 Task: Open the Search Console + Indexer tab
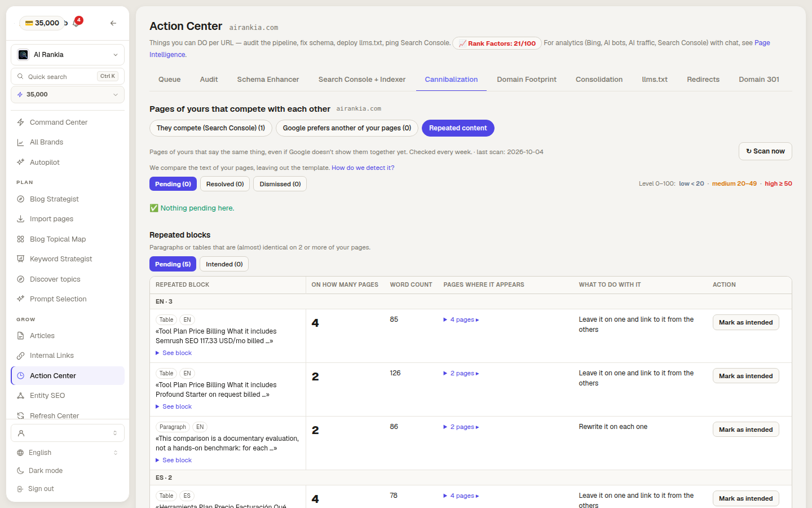coord(362,80)
